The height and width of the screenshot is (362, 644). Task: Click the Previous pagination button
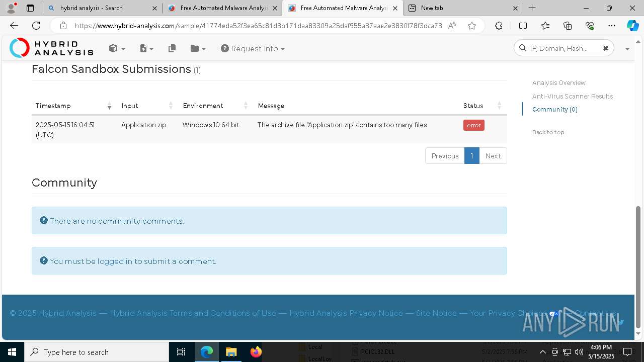point(445,156)
